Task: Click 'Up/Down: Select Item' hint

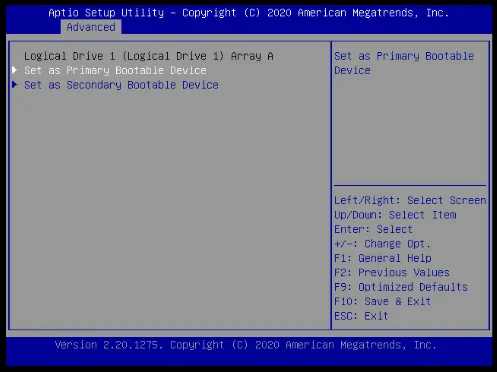Action: tap(395, 215)
